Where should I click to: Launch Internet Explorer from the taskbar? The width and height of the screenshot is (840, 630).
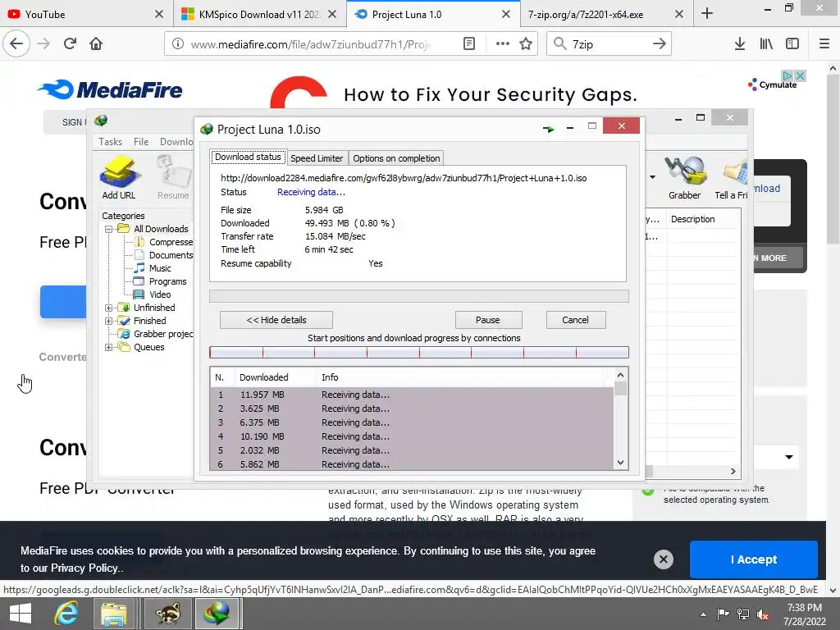click(x=66, y=614)
